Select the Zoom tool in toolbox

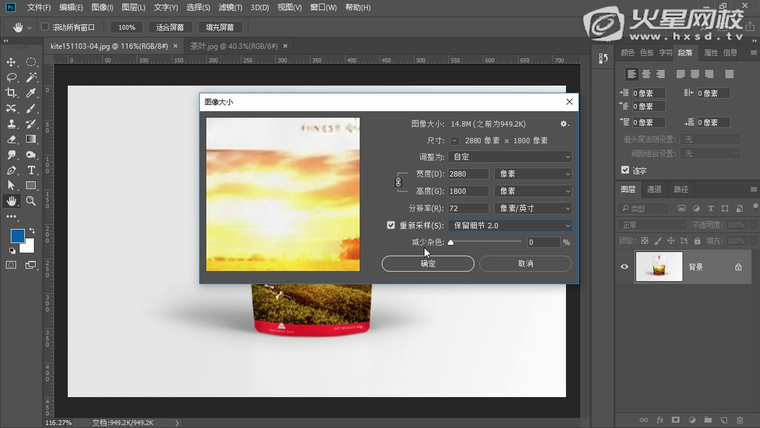(31, 200)
